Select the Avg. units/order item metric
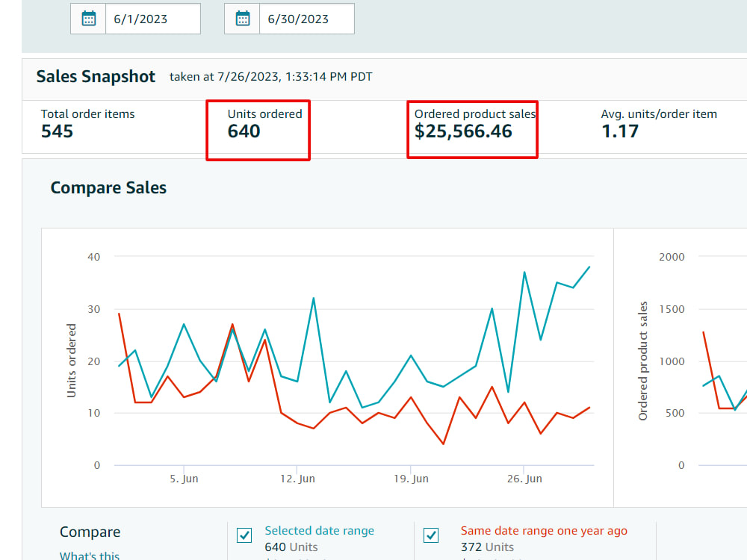Screen dimensions: 747x560 click(659, 124)
